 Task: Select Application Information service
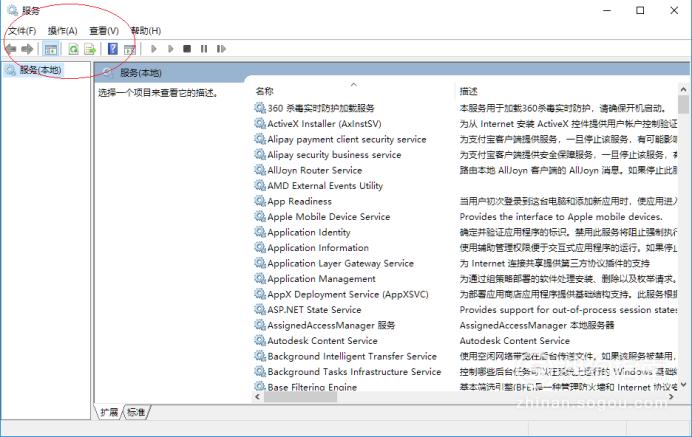click(318, 248)
